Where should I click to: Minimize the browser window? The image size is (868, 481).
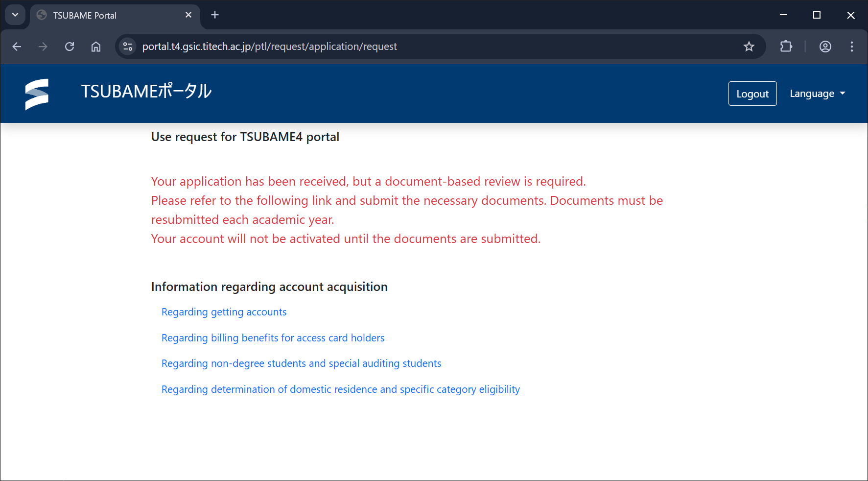(x=783, y=15)
